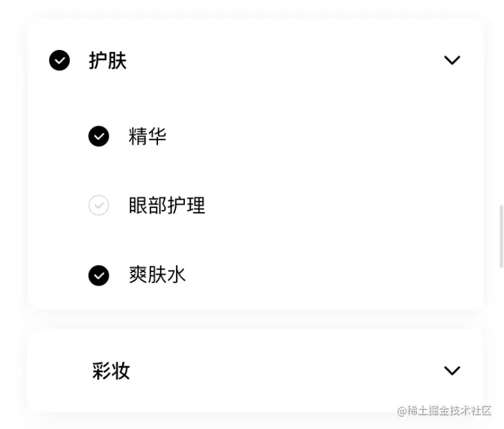504x429 pixels.
Task: Click scrollbar track below the thumb
Action: [x=501, y=338]
